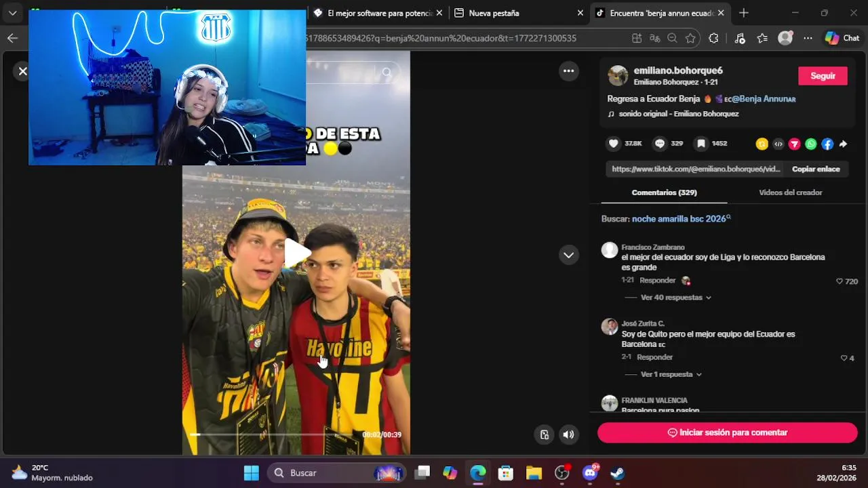Open the weather widget showing 20°C

[x=52, y=472]
